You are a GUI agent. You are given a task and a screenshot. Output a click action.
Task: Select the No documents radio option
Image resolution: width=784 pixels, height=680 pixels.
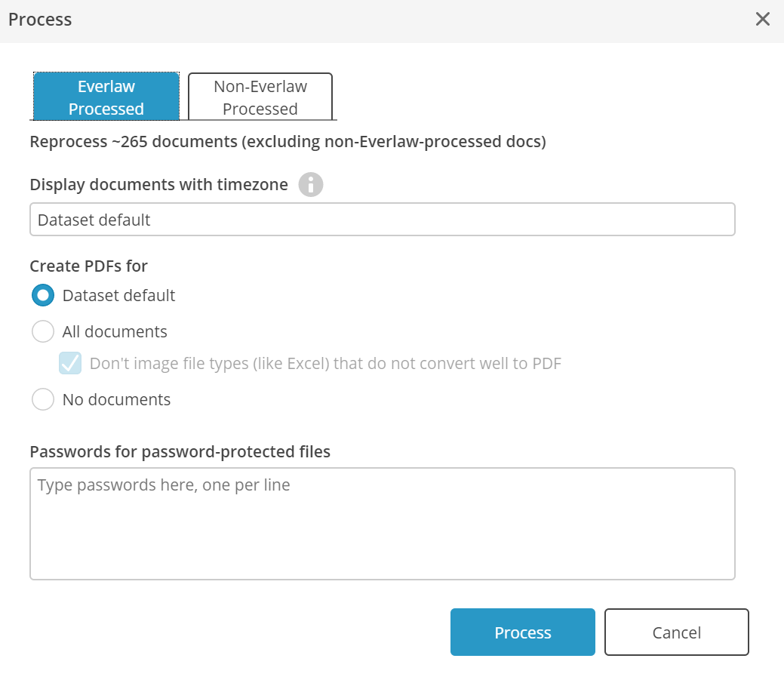(43, 399)
